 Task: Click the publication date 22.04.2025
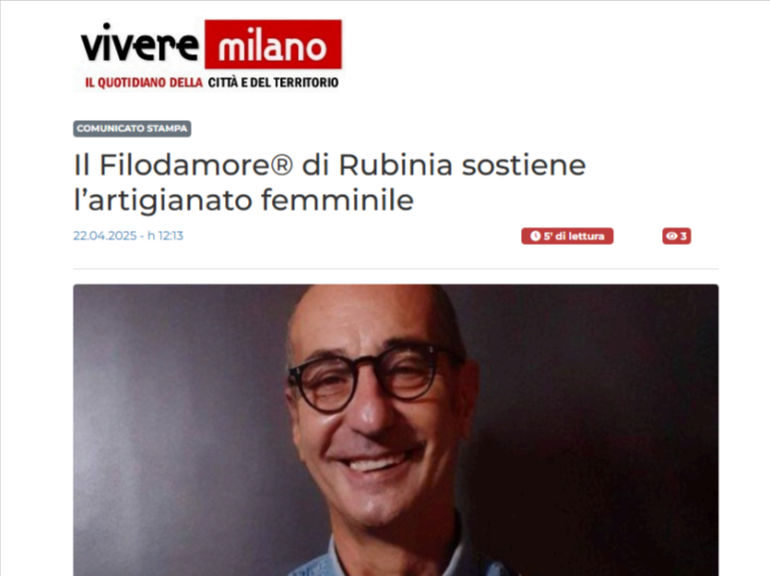105,236
